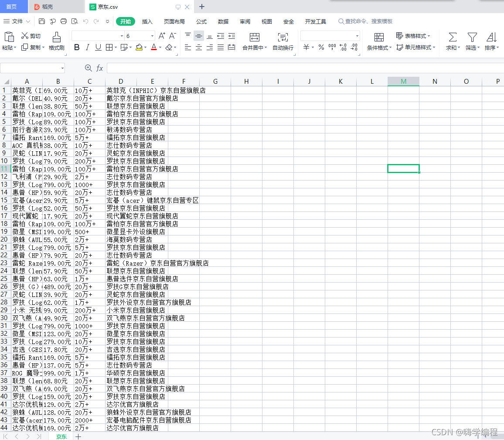Add a new document tab with plus
Screen dimensions: 504x440
(202, 7)
